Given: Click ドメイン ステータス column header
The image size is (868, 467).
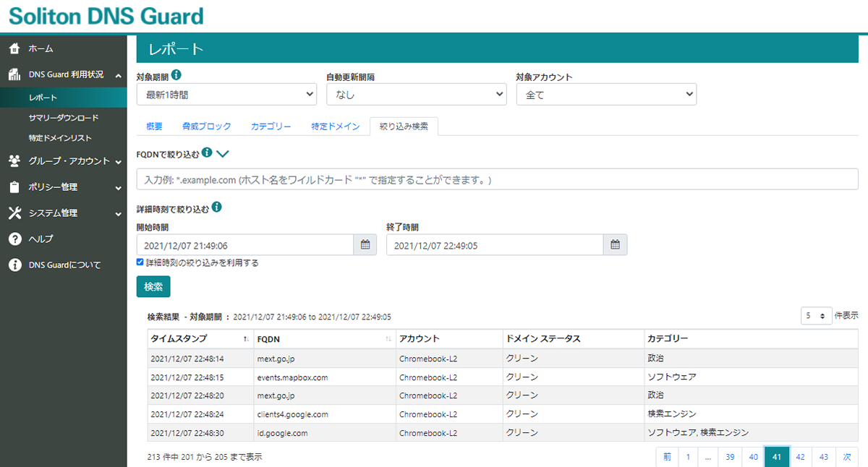Looking at the screenshot, I should pyautogui.click(x=574, y=339).
